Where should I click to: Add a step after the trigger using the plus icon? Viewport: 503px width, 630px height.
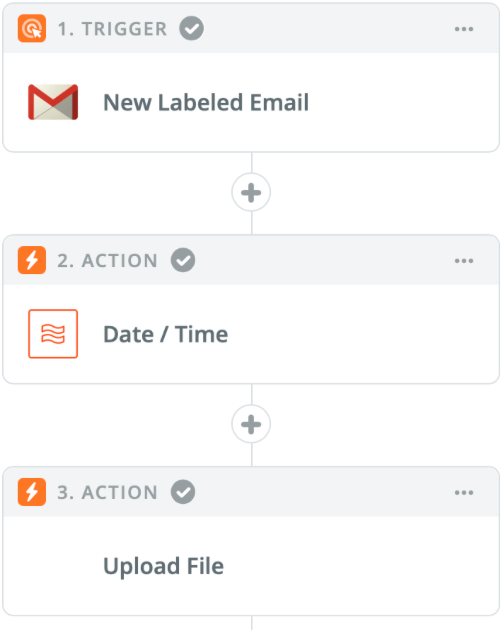click(251, 192)
